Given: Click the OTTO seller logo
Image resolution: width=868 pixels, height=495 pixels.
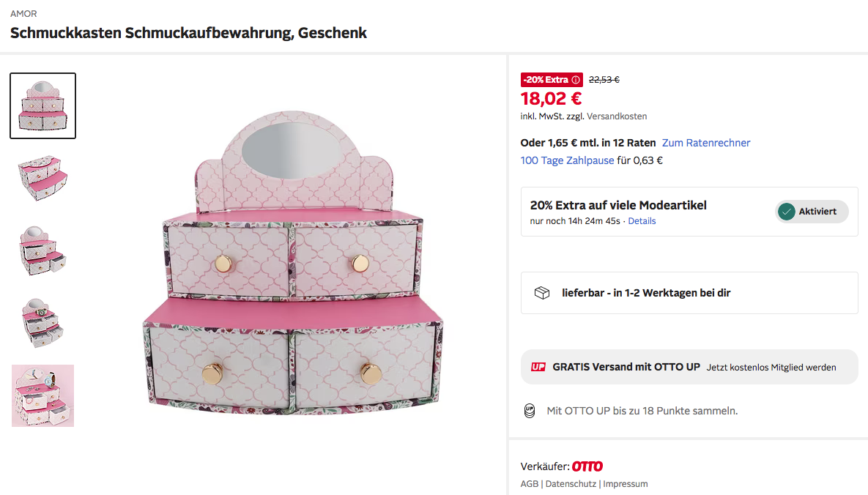Looking at the screenshot, I should pos(587,466).
